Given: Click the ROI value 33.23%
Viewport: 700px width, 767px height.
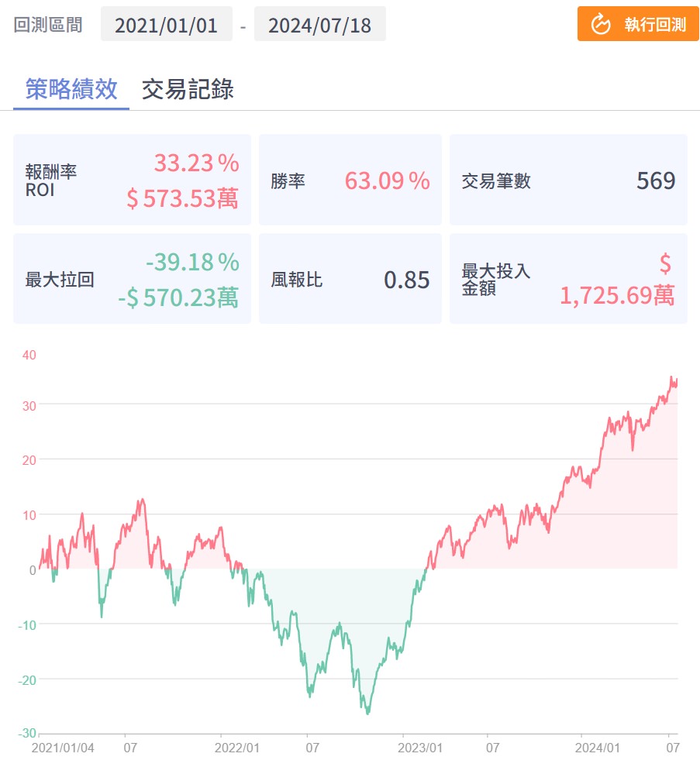Looking at the screenshot, I should pyautogui.click(x=196, y=163).
